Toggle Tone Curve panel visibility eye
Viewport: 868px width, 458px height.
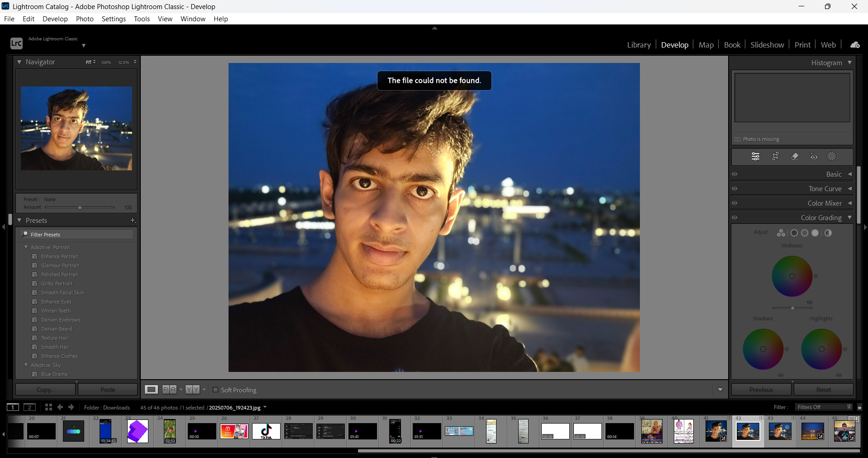coord(734,188)
